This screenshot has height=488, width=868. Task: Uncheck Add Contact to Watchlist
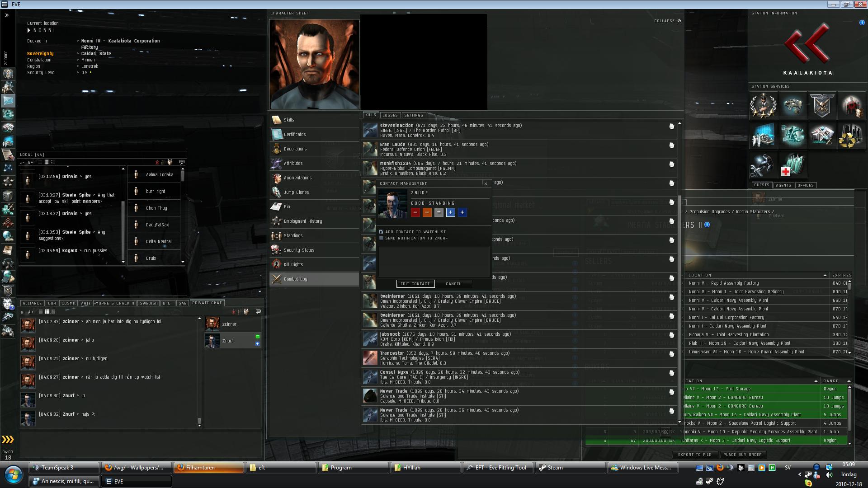tap(381, 232)
